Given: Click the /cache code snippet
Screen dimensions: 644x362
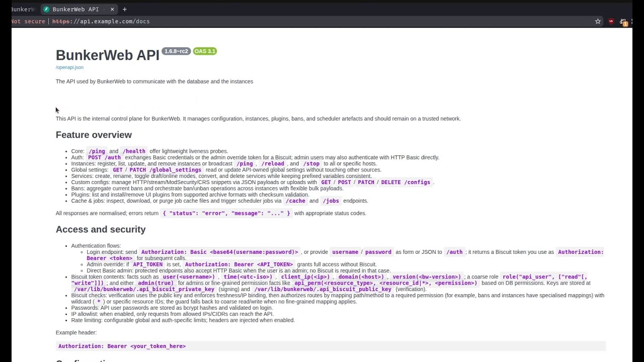Looking at the screenshot, I should tap(295, 201).
